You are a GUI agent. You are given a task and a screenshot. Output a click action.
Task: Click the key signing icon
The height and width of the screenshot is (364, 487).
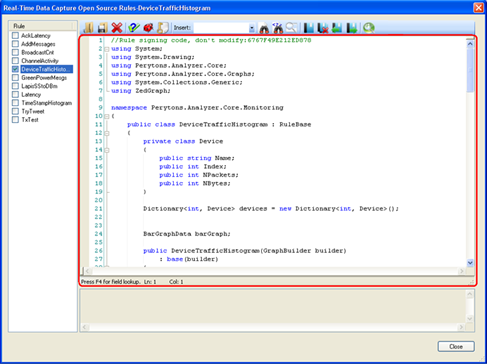coord(163,28)
